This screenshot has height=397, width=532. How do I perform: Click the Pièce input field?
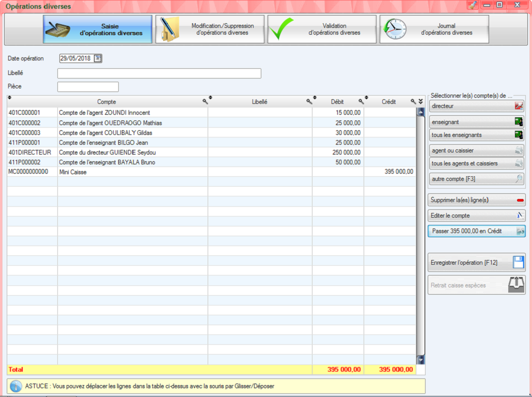[x=88, y=87]
